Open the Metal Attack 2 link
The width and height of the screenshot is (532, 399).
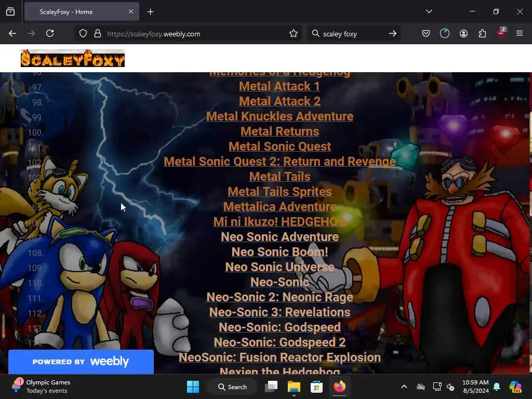(x=280, y=101)
